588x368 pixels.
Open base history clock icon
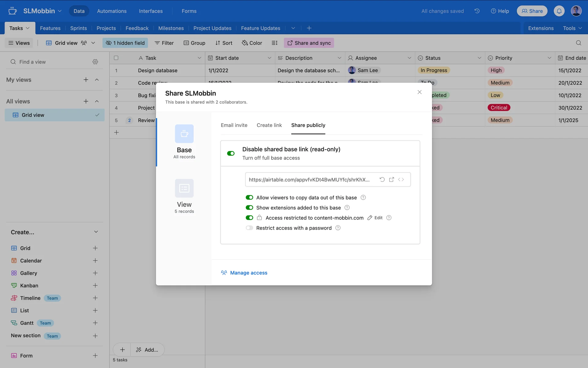[477, 11]
